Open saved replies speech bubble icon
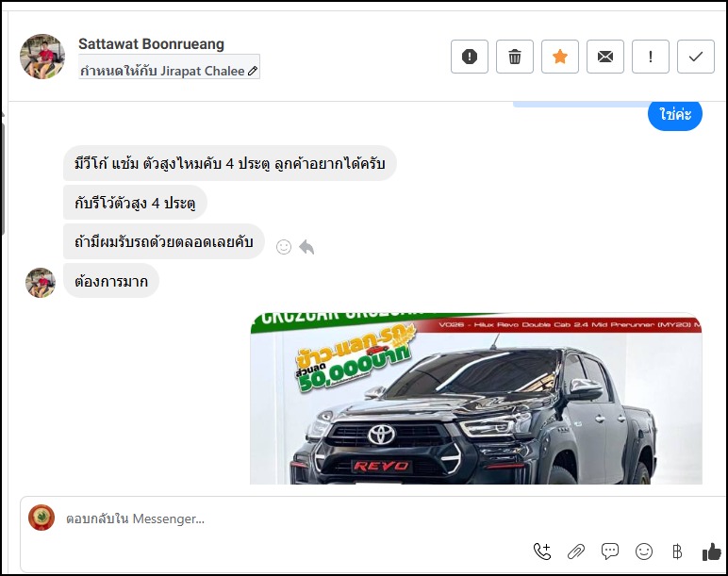Screen dimensions: 728x576 tap(609, 551)
